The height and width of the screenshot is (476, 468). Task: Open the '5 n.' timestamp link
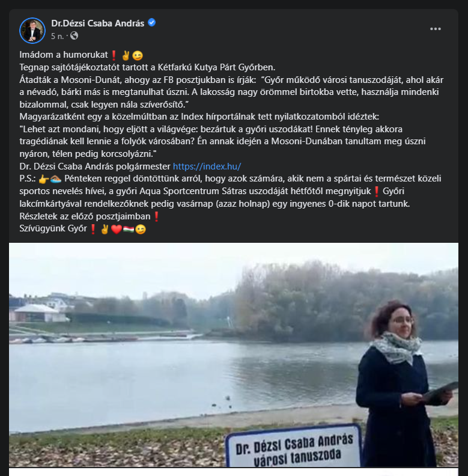(57, 36)
